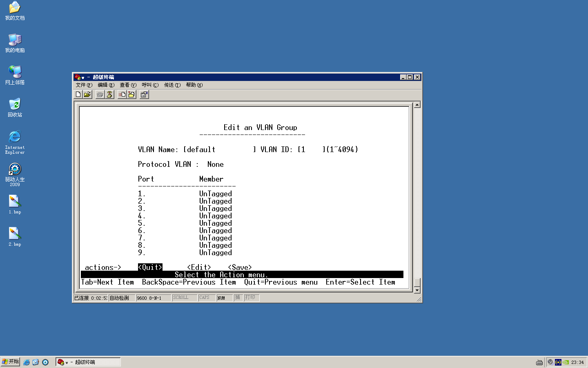Select 我的电脑 desktop icon
588x368 pixels.
click(15, 43)
